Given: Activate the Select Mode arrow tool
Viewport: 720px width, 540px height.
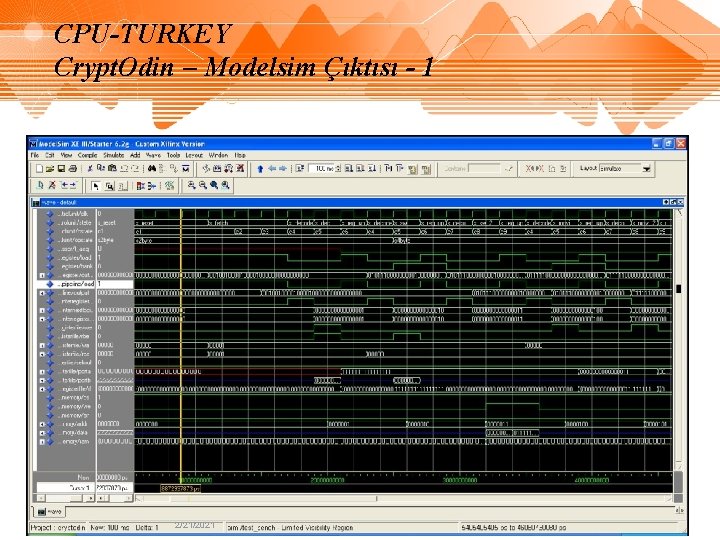Looking at the screenshot, I should [96, 186].
